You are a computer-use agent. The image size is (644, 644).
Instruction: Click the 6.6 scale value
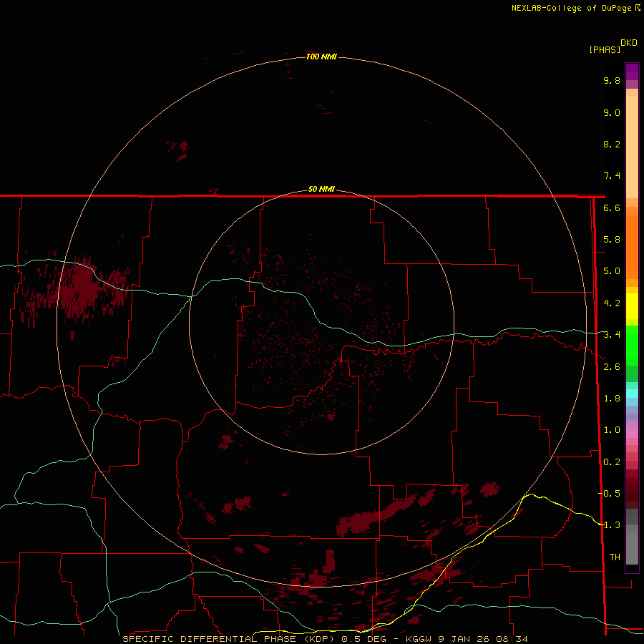[x=612, y=208]
